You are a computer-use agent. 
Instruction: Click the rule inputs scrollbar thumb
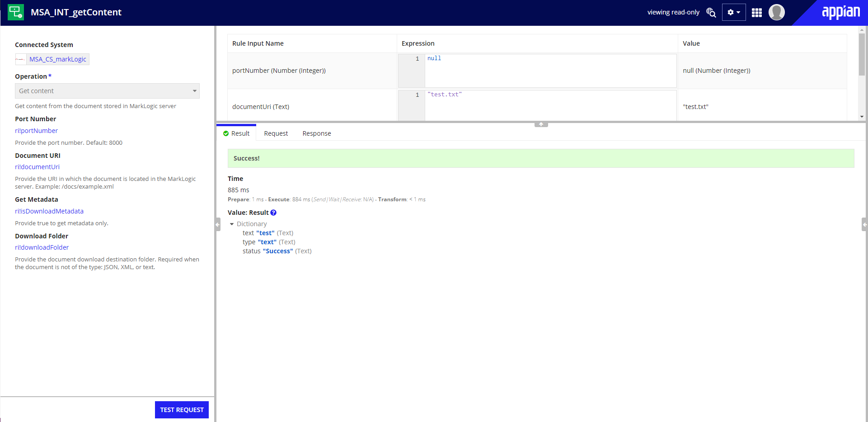tap(862, 54)
